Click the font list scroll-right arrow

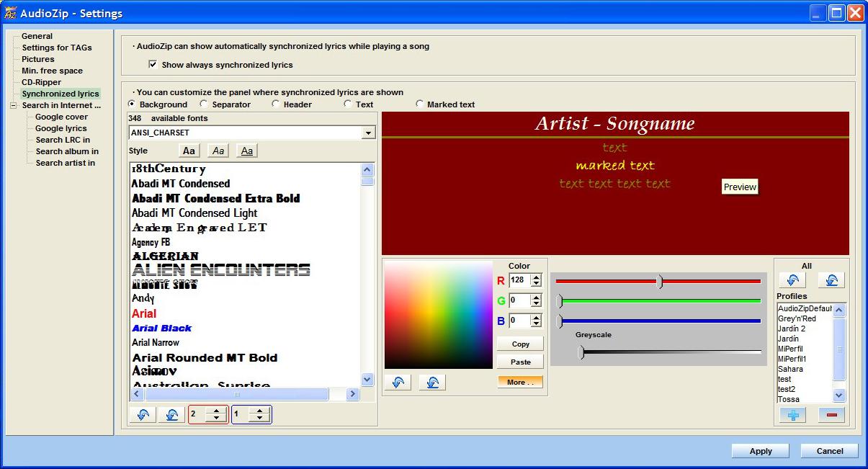(x=352, y=394)
